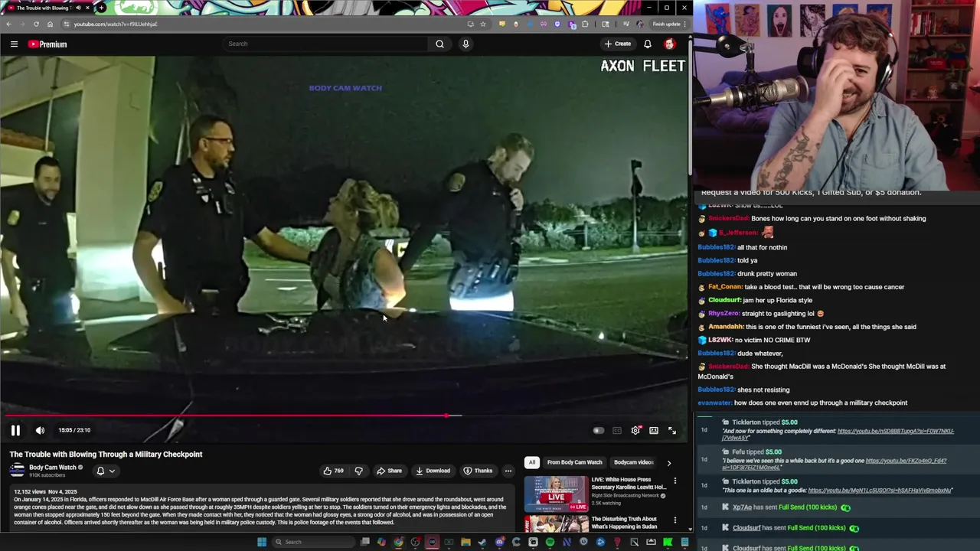Show more filter chips with arrow
The height and width of the screenshot is (551, 980).
tap(668, 462)
